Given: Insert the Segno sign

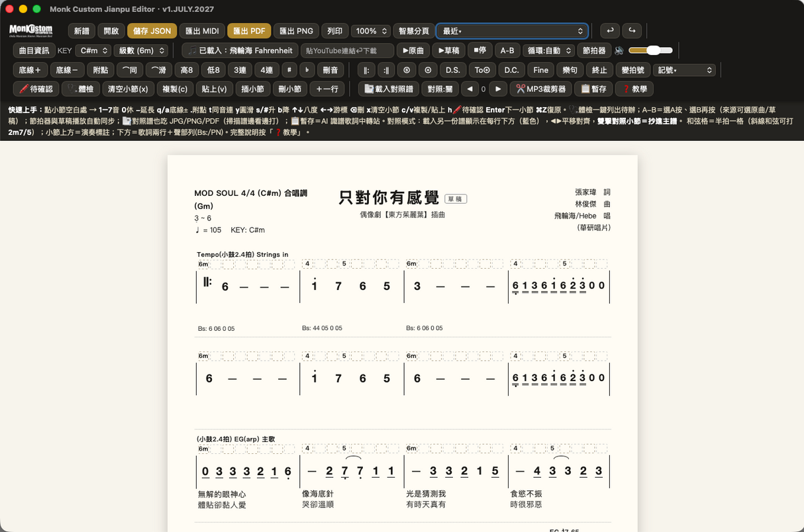Looking at the screenshot, I should (407, 69).
